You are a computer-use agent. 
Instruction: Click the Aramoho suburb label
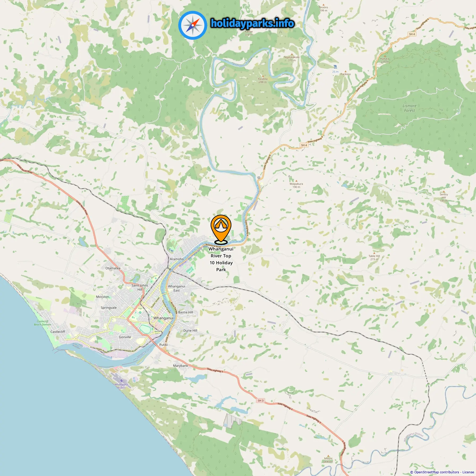click(x=177, y=259)
